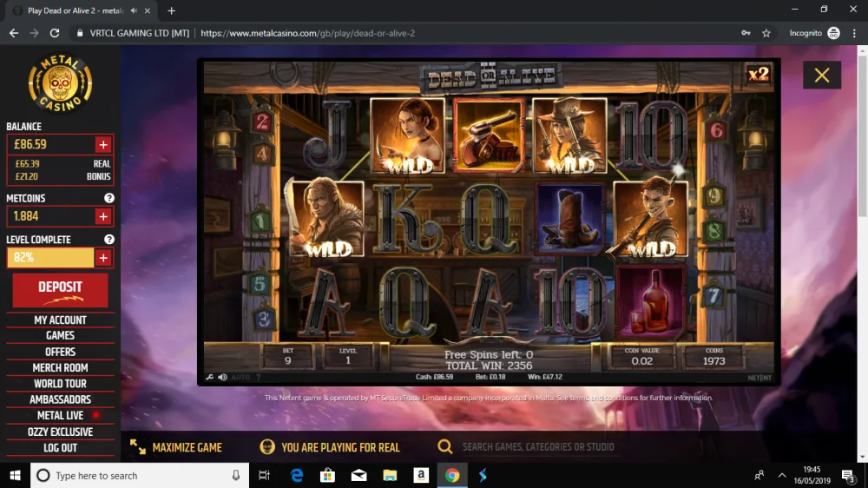This screenshot has height=488, width=868.
Task: Open the OFFERS menu item
Action: [61, 352]
